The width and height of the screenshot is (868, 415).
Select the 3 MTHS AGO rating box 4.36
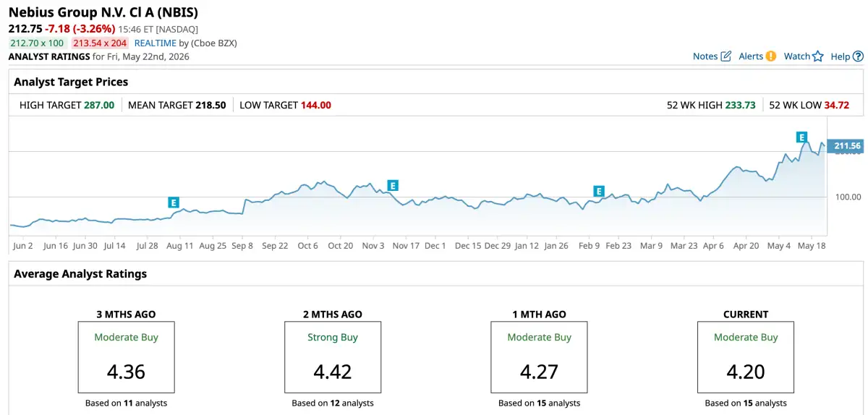point(126,358)
